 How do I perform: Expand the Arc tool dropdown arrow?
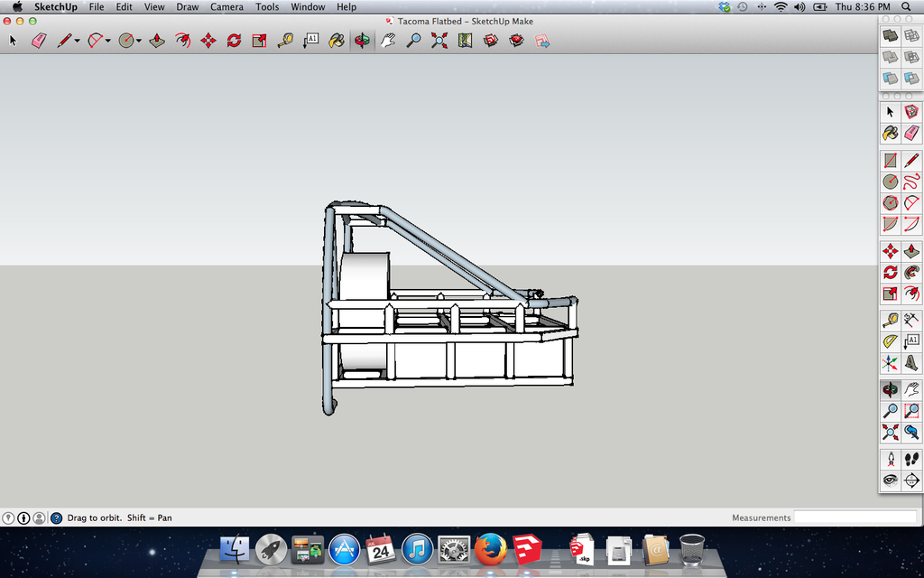click(x=108, y=41)
